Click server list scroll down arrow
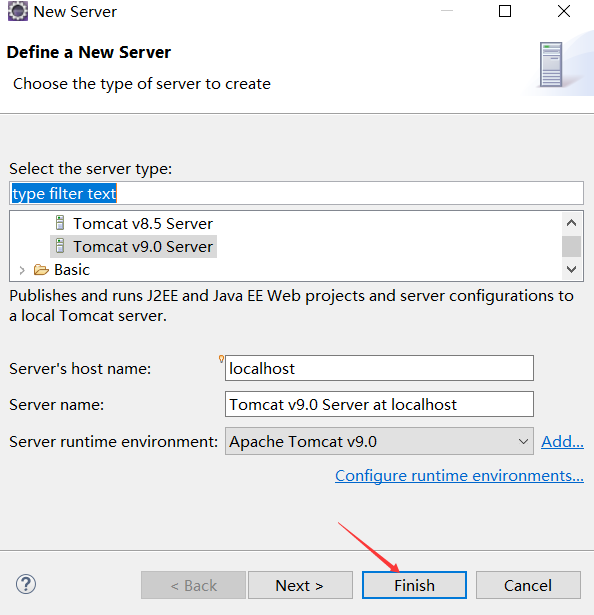This screenshot has height=615, width=594. click(x=571, y=269)
